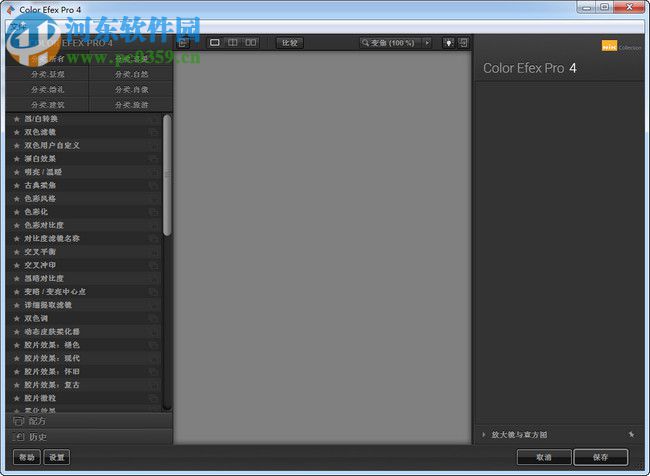Open presets icon for 交叉冲印 filter
The width and height of the screenshot is (650, 476).
(154, 265)
